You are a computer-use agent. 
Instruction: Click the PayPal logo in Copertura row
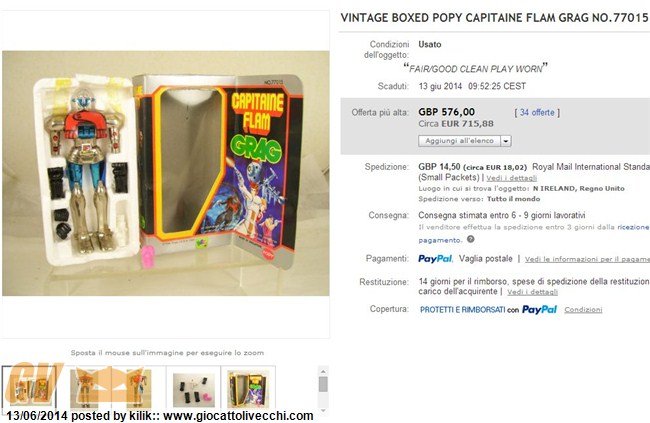pyautogui.click(x=539, y=310)
